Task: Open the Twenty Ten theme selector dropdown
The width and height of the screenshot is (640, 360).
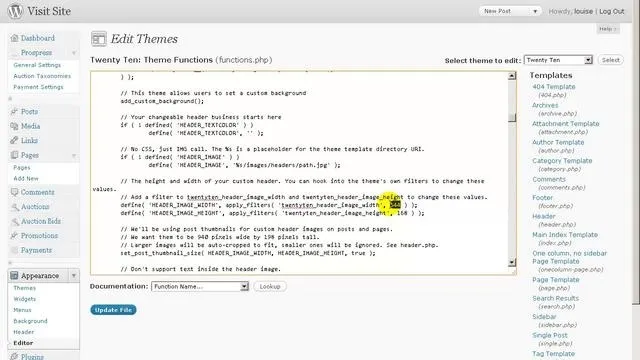Action: [x=558, y=60]
